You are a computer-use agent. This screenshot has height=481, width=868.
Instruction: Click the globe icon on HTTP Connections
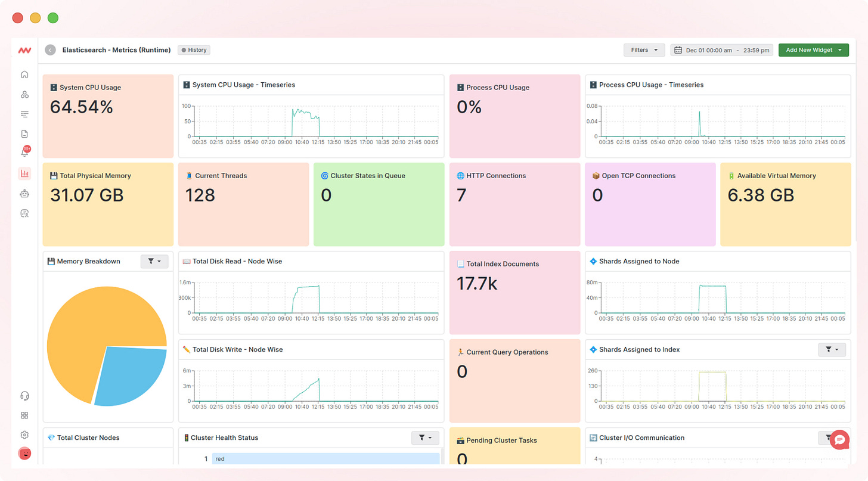460,176
